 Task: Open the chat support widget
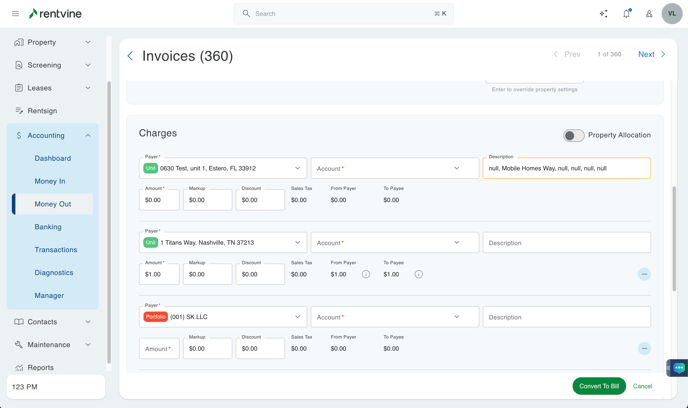click(678, 368)
